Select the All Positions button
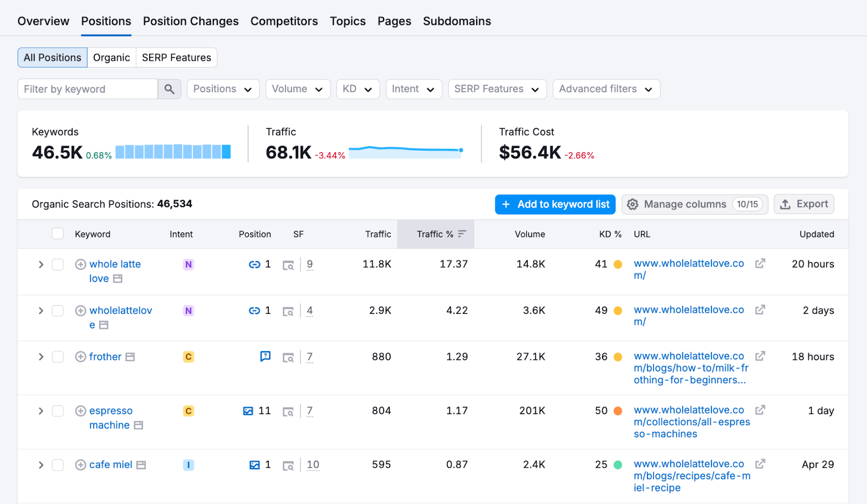This screenshot has height=504, width=867. coord(53,57)
